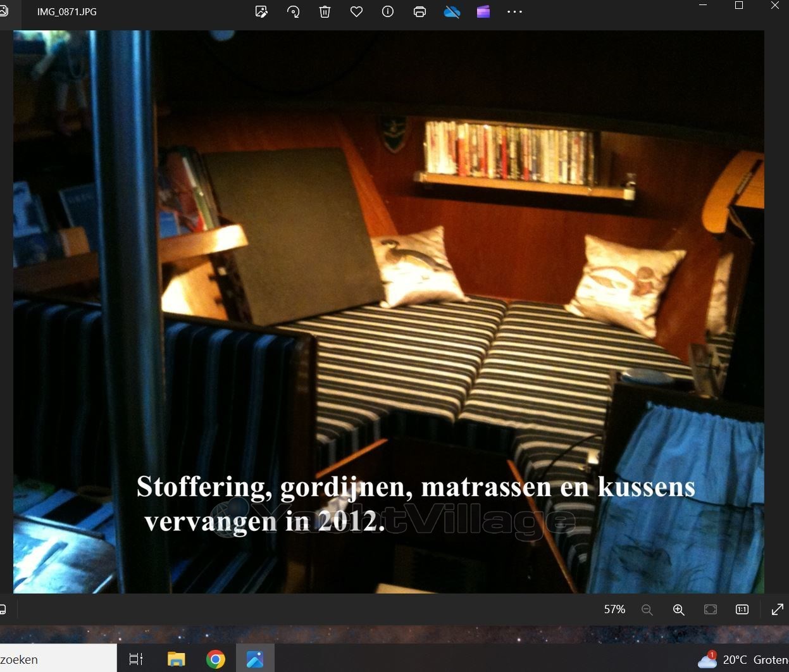The height and width of the screenshot is (672, 789).
Task: Show photo at actual size 1:1
Action: (742, 609)
